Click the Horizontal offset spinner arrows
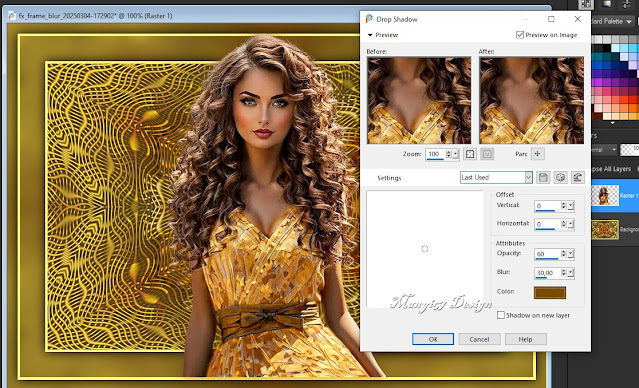639x388 pixels. [564, 224]
